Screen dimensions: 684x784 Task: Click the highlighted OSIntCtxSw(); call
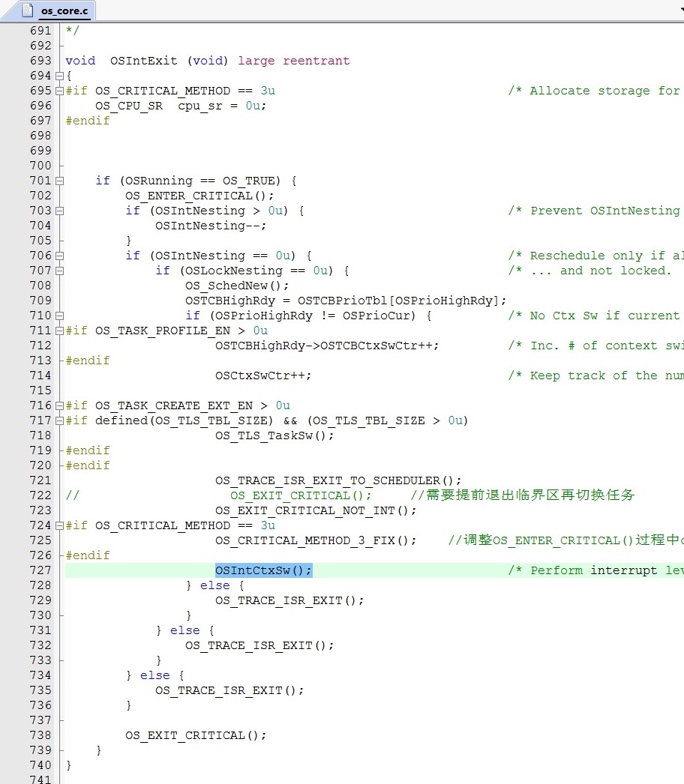(x=264, y=570)
